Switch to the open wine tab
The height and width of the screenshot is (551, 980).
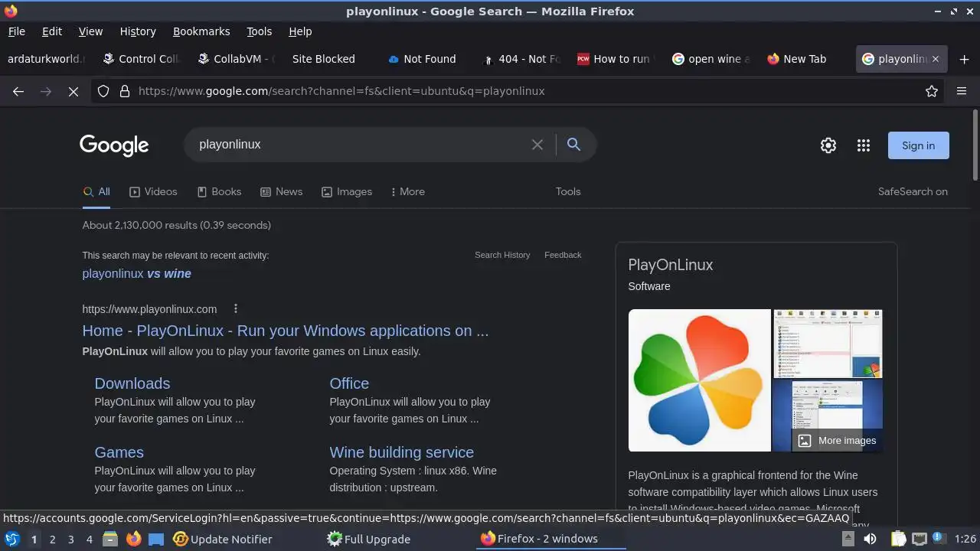coord(710,59)
